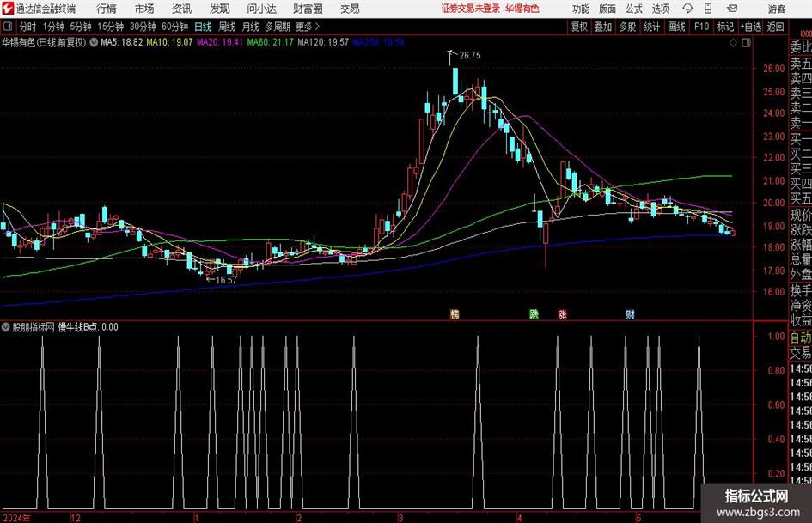Click the diamond icon above the price axis
812x523 pixels.
pos(733,43)
